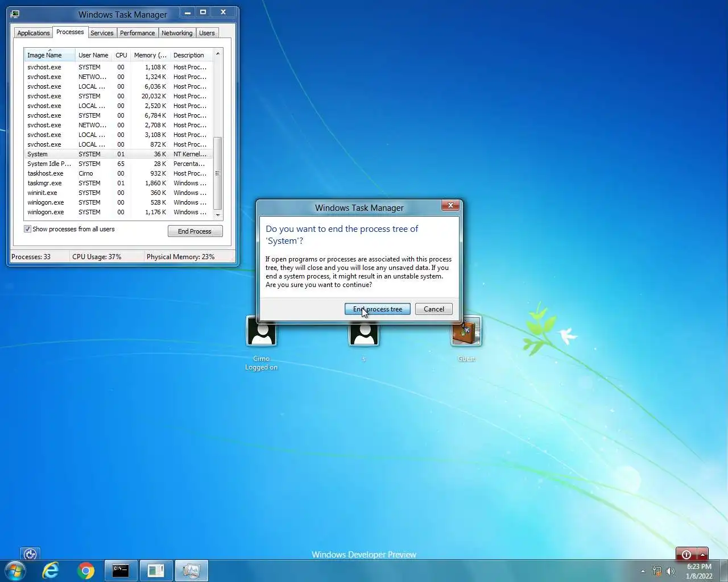Select the wininit.exe process row

(x=118, y=193)
